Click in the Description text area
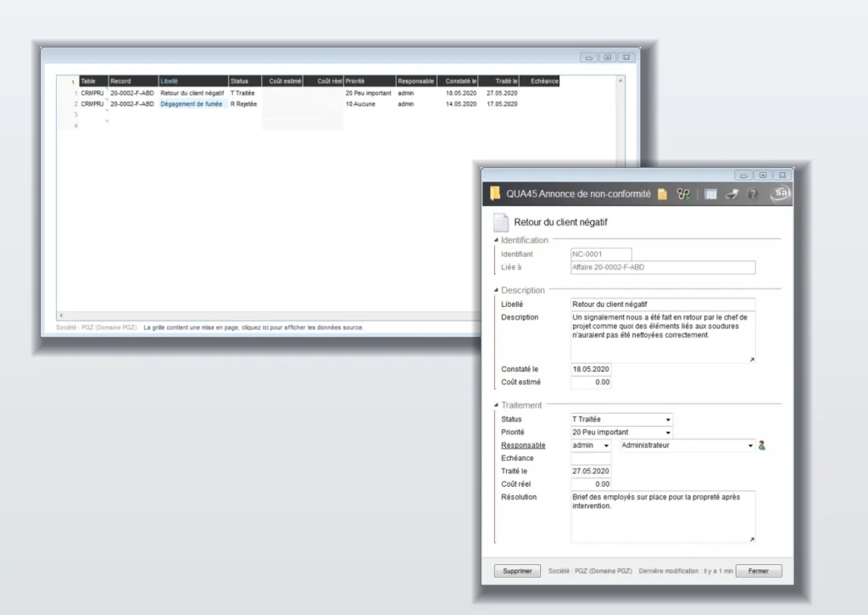This screenshot has width=868, height=615. pos(663,338)
